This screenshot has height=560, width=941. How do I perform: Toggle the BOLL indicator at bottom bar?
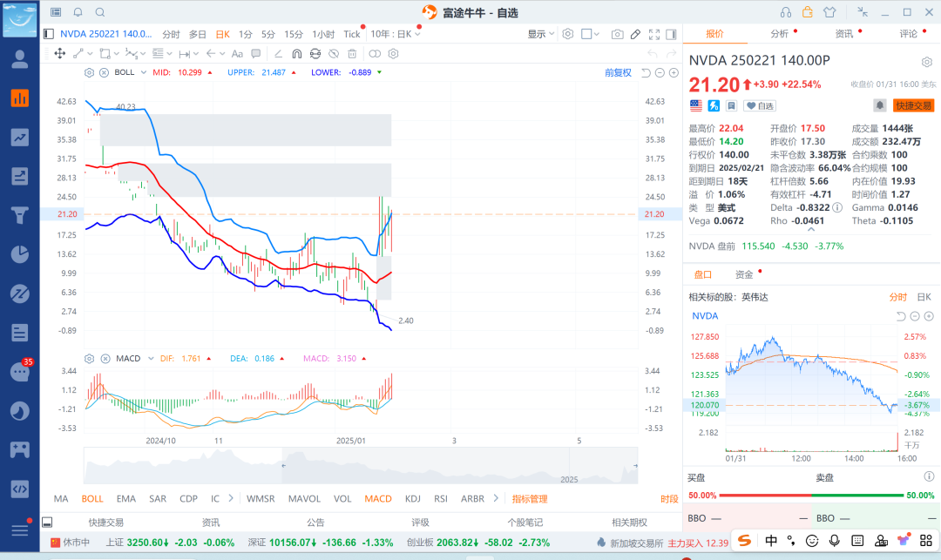[x=92, y=498]
